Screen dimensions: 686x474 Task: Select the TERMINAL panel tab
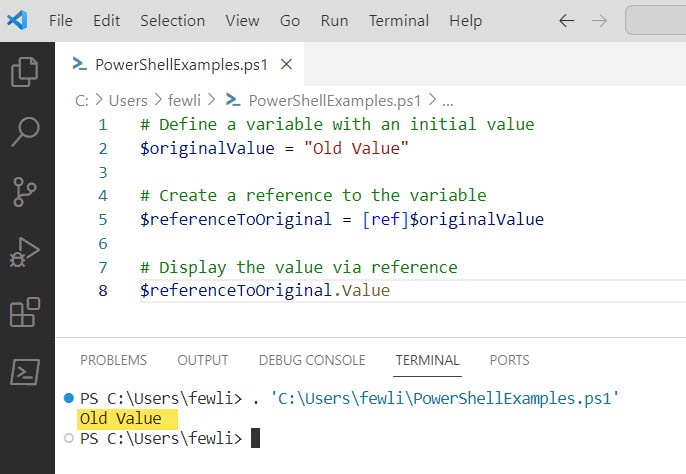(x=427, y=360)
